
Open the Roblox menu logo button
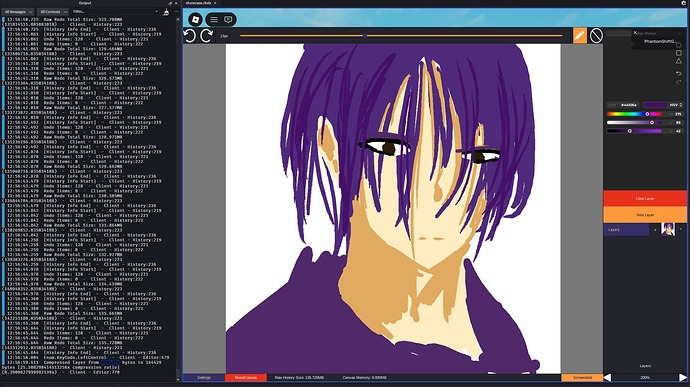click(195, 19)
